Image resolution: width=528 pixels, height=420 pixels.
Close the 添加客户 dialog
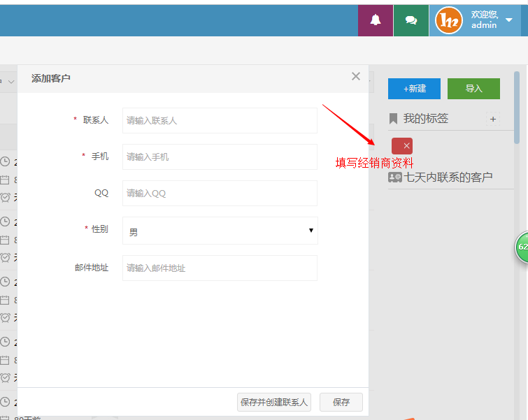356,77
